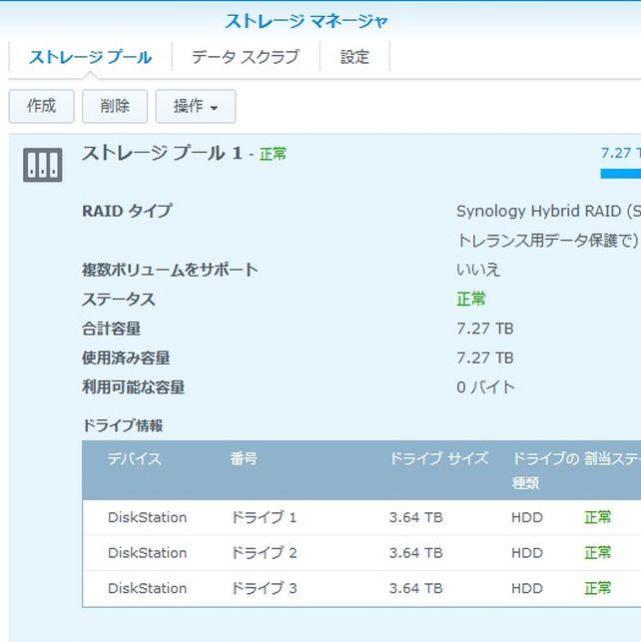Click the 0 バイト value
Screen dimensions: 641x642
click(485, 387)
